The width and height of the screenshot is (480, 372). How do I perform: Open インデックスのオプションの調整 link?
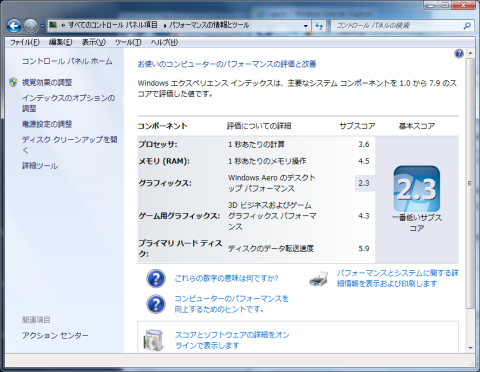tap(68, 103)
